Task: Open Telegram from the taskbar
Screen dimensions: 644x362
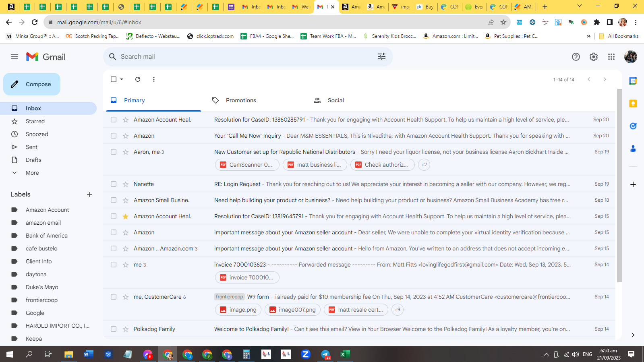Action: pos(325,354)
